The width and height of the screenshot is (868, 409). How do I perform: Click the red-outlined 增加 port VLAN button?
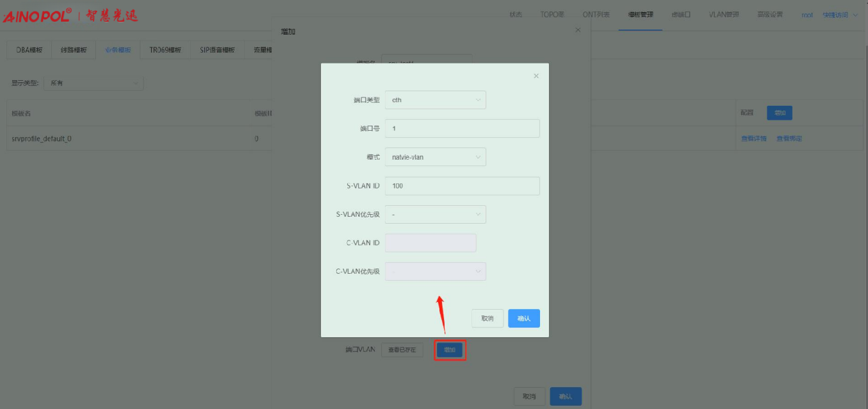pyautogui.click(x=450, y=350)
